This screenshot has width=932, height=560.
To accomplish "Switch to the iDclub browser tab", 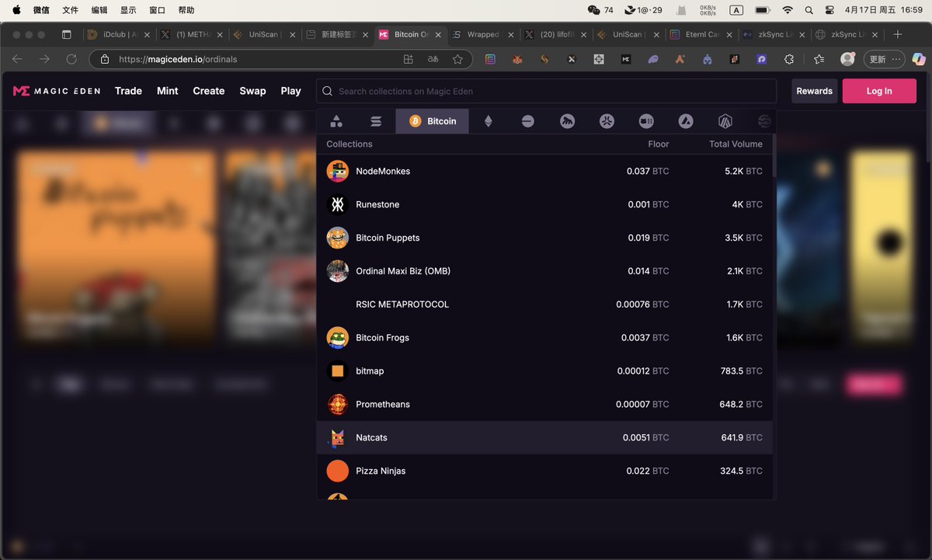I will click(x=119, y=34).
